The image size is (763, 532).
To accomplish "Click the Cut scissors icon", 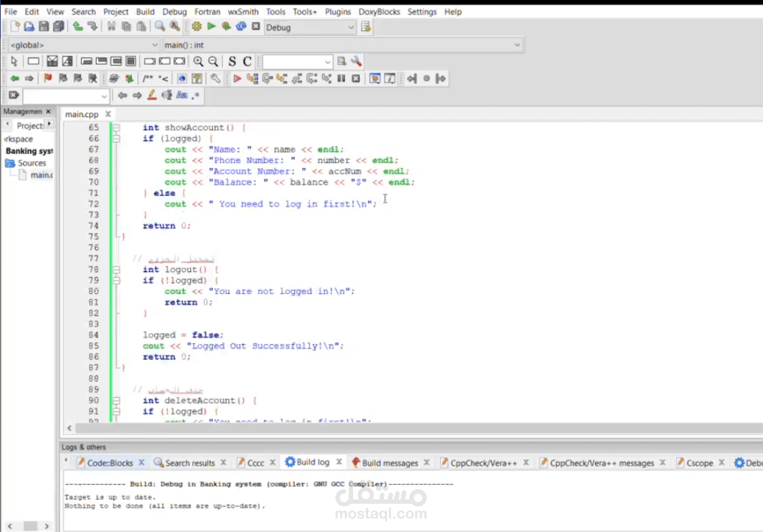I will 111,27.
